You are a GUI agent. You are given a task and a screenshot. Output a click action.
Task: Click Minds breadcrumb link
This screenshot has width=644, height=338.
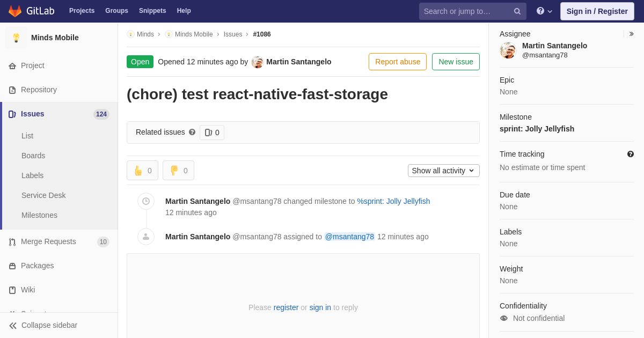pyautogui.click(x=145, y=34)
